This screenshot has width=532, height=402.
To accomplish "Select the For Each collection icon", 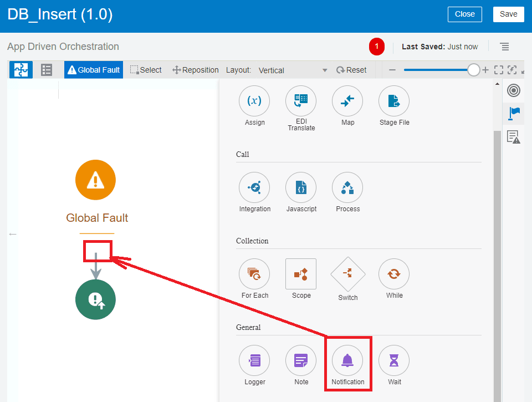I will [254, 274].
